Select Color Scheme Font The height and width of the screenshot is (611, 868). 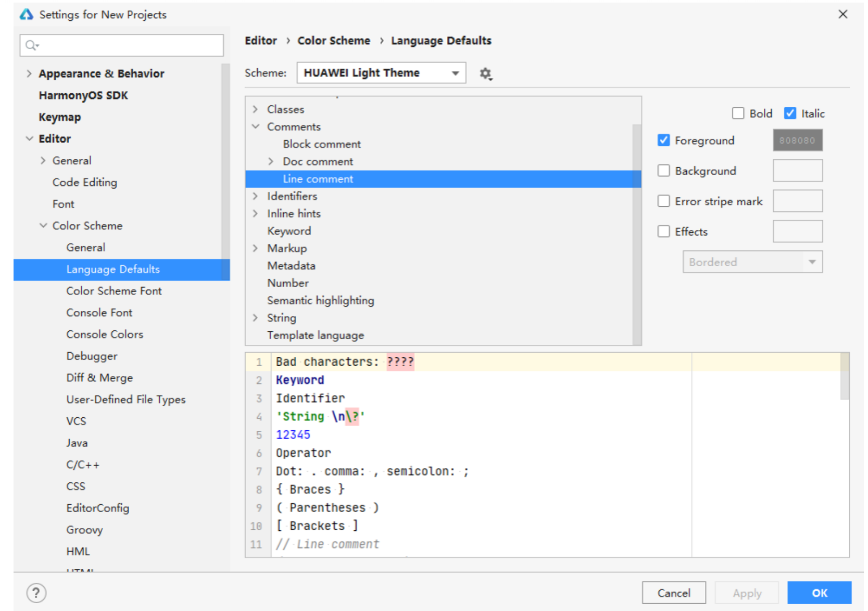[x=114, y=291]
